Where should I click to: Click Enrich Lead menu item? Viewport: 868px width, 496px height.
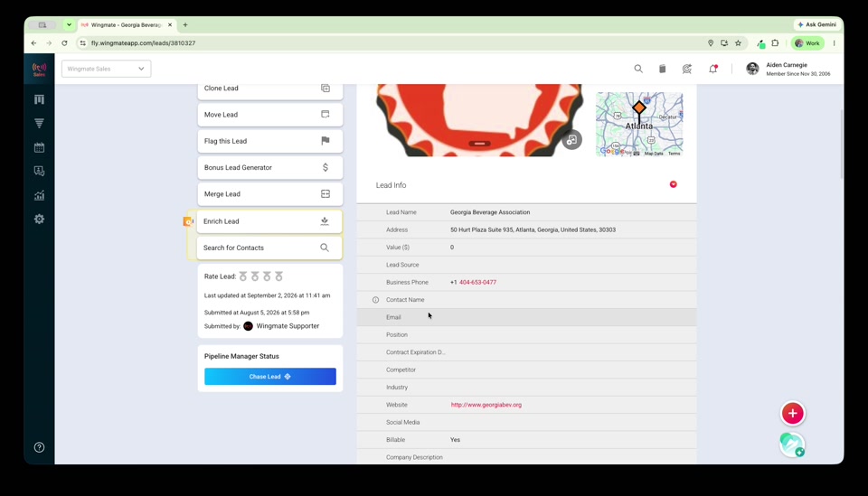click(x=269, y=221)
